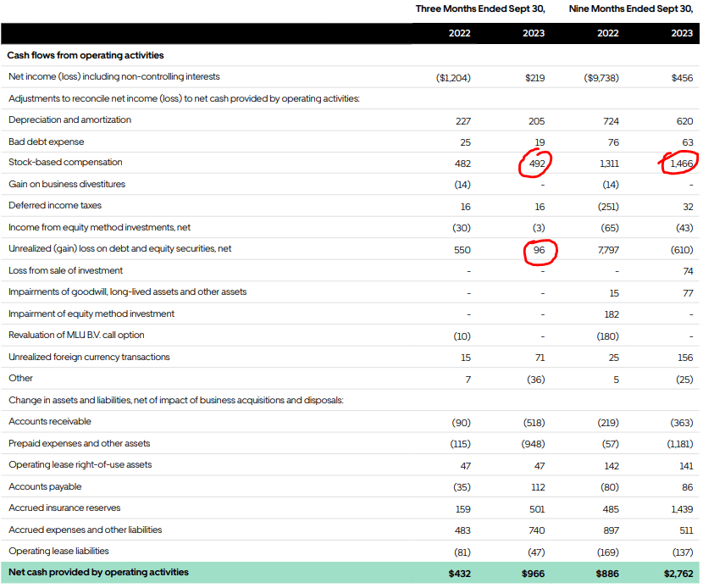Click the Accrued insurance reserves value 1,439
Image resolution: width=703 pixels, height=588 pixels.
pyautogui.click(x=683, y=508)
